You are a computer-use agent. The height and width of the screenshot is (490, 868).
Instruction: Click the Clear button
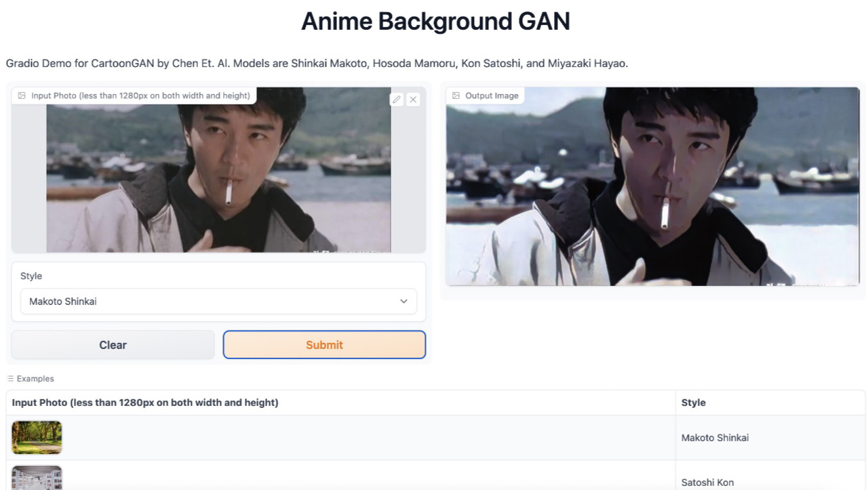coord(113,345)
